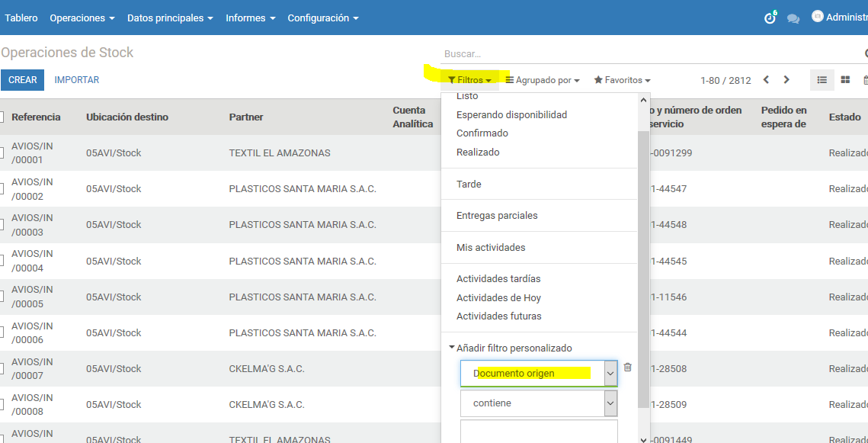Select the 'Esperando disponibilidad' filter
The width and height of the screenshot is (868, 443).
click(511, 114)
